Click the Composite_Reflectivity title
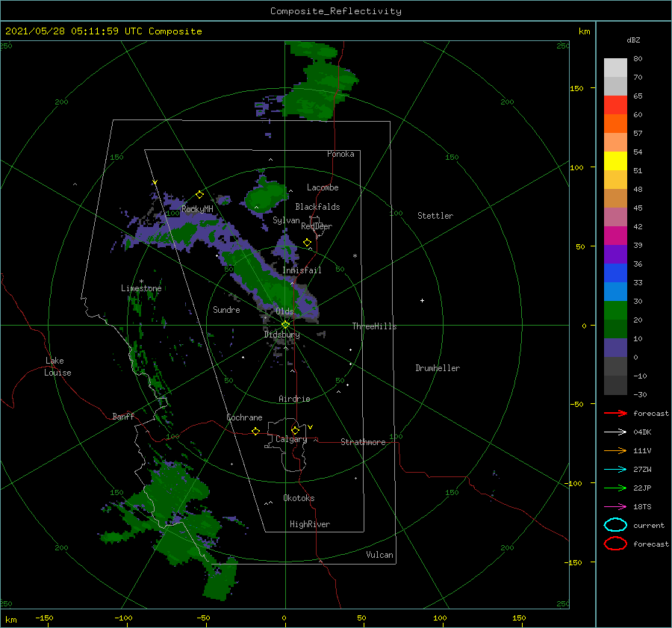The height and width of the screenshot is (628, 672). click(x=335, y=11)
